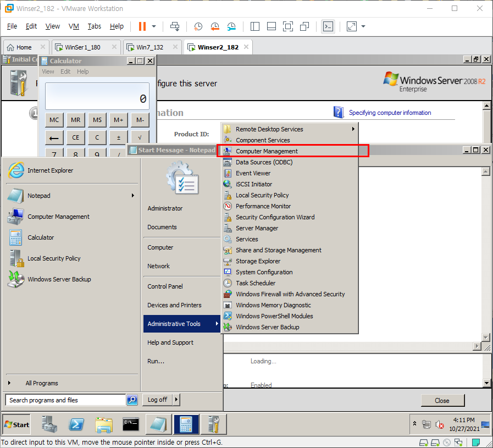This screenshot has width=493, height=448.
Task: Click the Internet Explorer icon in Start menu
Action: click(x=16, y=170)
